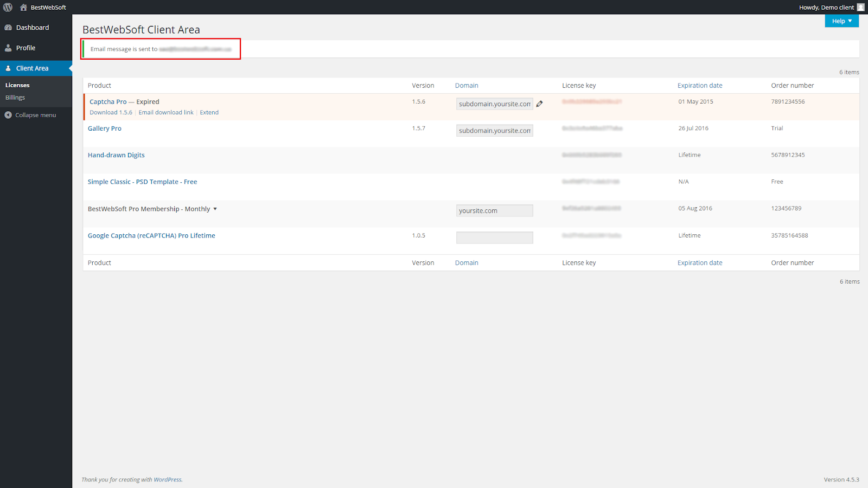Viewport: 868px width, 488px height.
Task: Open Google Captcha (reCAPTCHA) Pro Lifetime link
Action: (151, 235)
